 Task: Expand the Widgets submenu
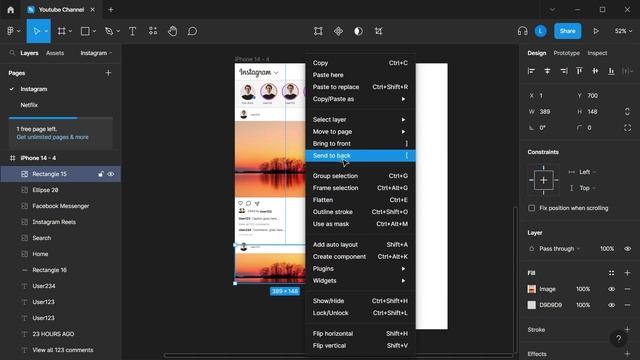pyautogui.click(x=360, y=281)
